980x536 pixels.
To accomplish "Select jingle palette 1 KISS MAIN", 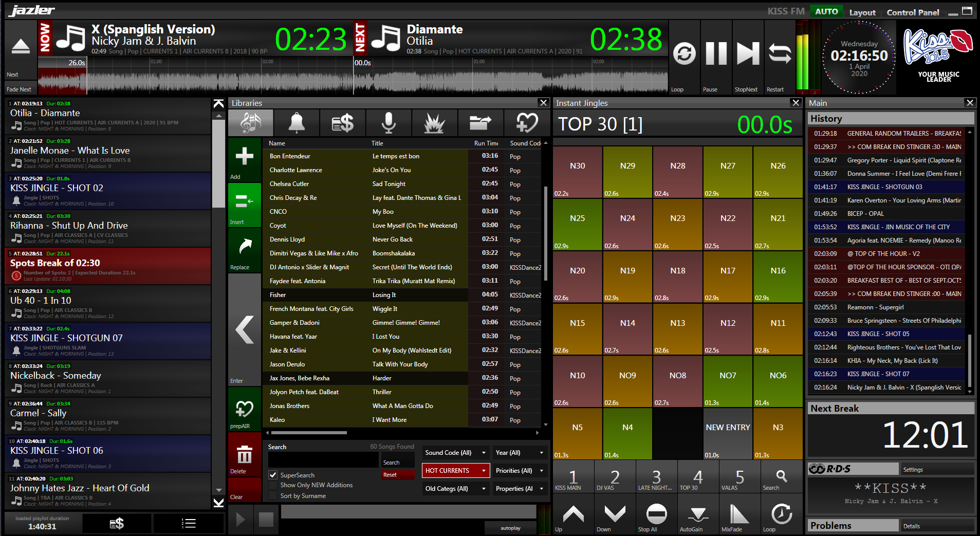I will (x=573, y=476).
